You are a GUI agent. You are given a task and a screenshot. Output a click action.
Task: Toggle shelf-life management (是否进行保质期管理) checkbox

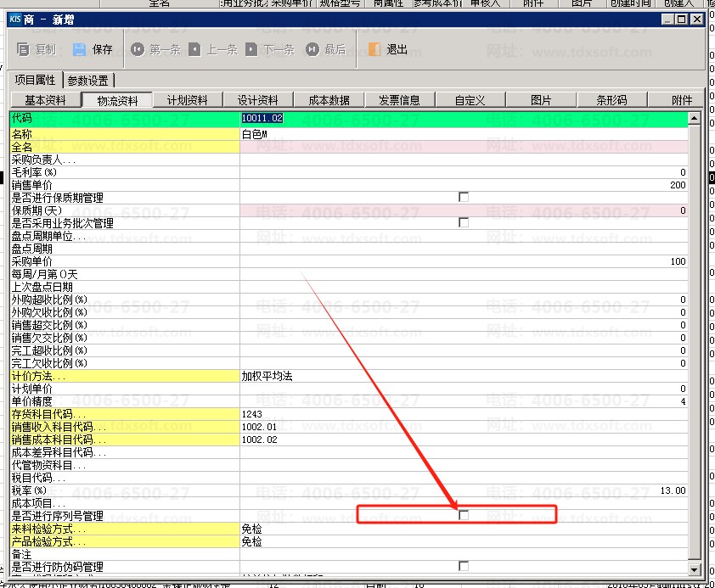tap(464, 197)
